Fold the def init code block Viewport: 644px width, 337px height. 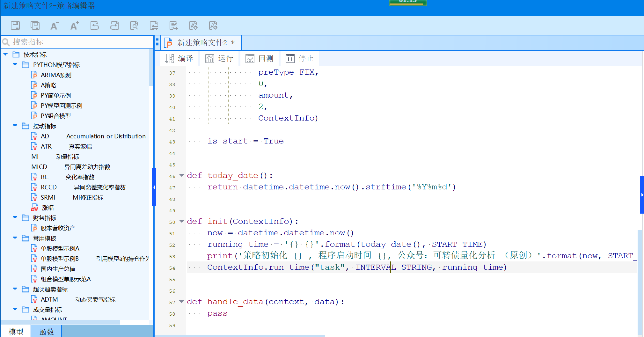tap(182, 221)
